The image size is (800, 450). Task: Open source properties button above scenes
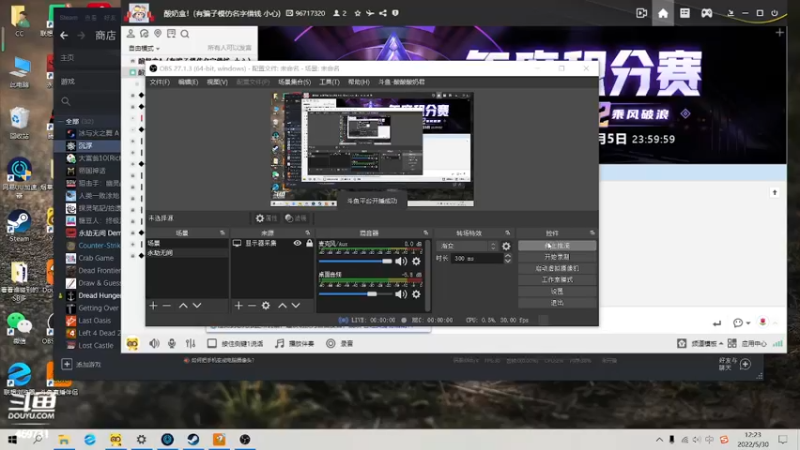pos(266,218)
